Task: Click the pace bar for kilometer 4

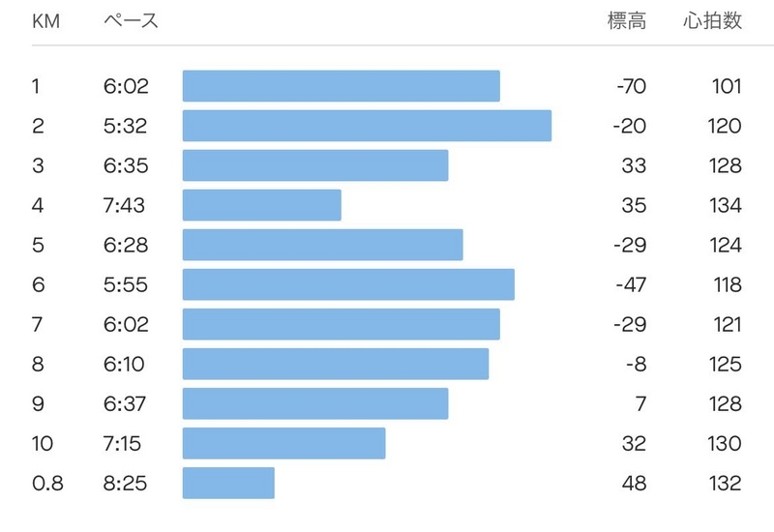Action: click(261, 205)
